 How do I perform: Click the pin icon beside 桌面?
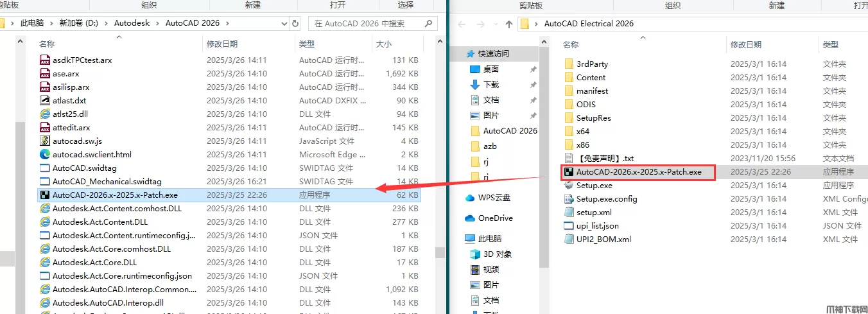pos(533,69)
